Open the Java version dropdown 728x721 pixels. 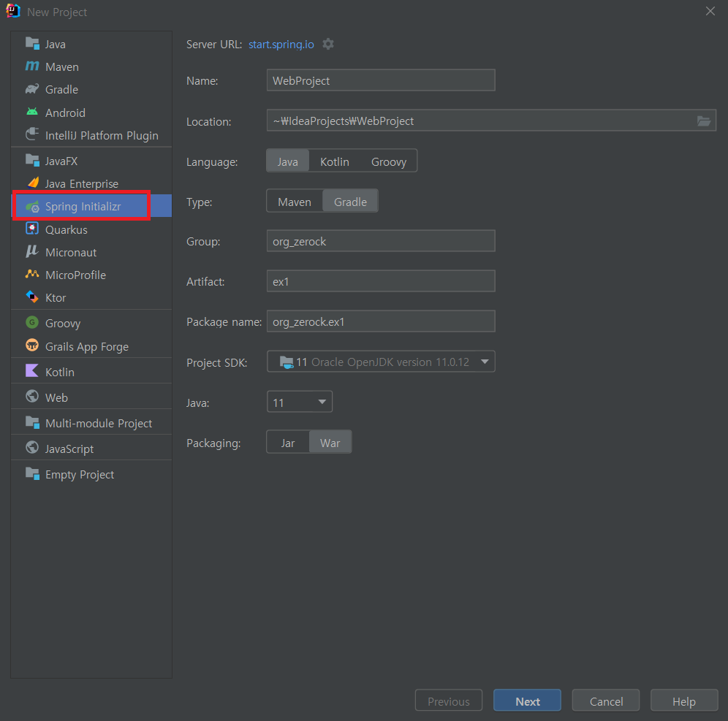[x=300, y=402]
